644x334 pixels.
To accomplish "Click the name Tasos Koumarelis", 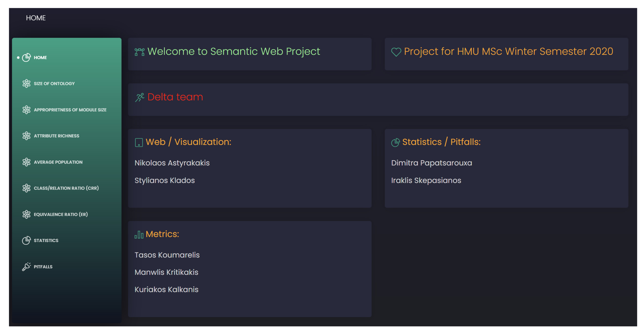I will click(x=167, y=255).
